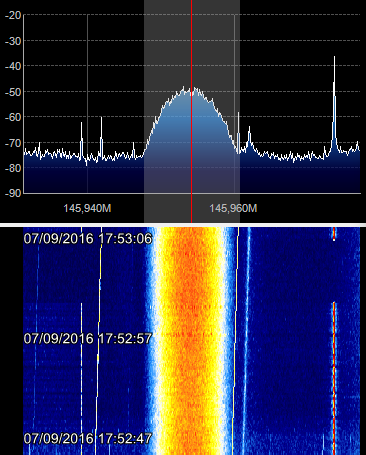The height and width of the screenshot is (455, 366).
Task: Tune to the tallest narrow peak near -36 dB
Action: [x=334, y=100]
